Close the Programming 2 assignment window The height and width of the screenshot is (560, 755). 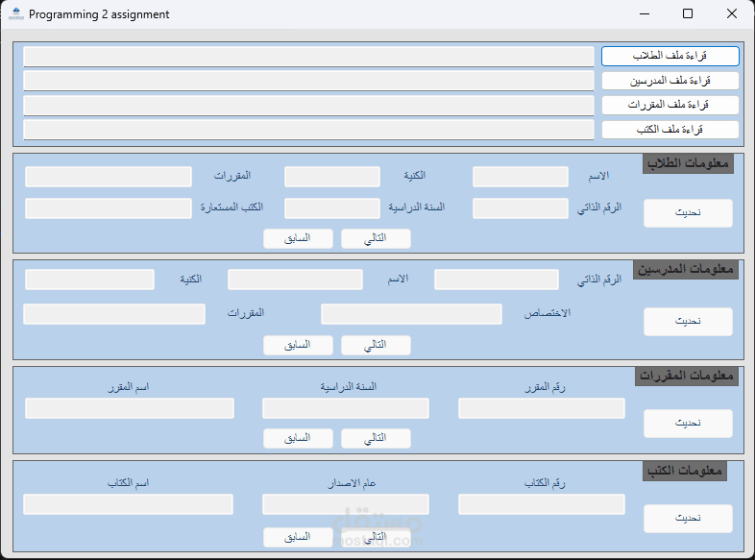pos(731,14)
